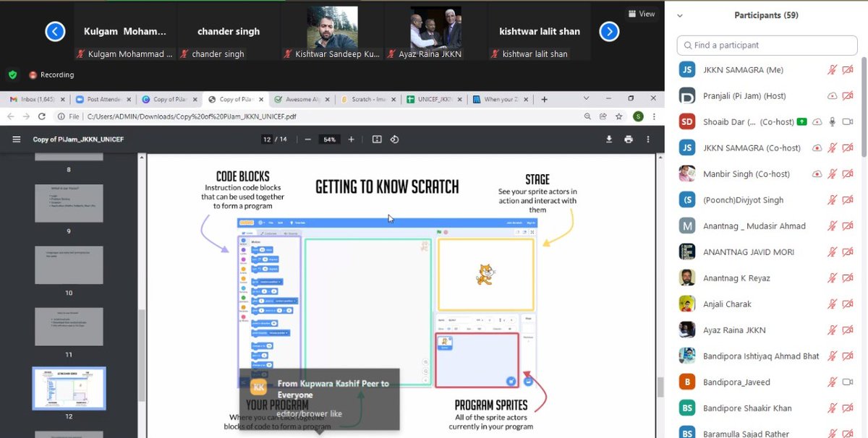Open Chrome three-dot main menu

[x=654, y=116]
